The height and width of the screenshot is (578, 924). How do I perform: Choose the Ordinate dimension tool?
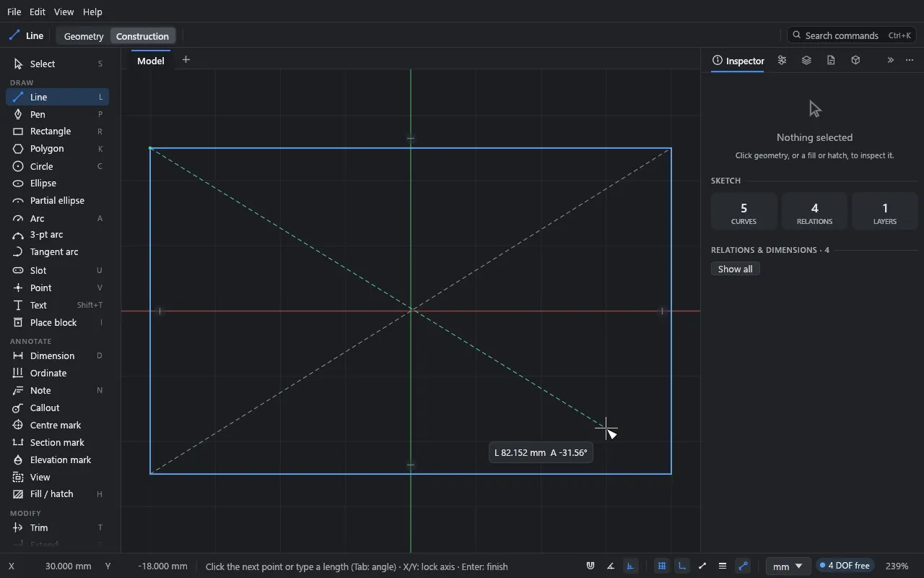click(58, 373)
